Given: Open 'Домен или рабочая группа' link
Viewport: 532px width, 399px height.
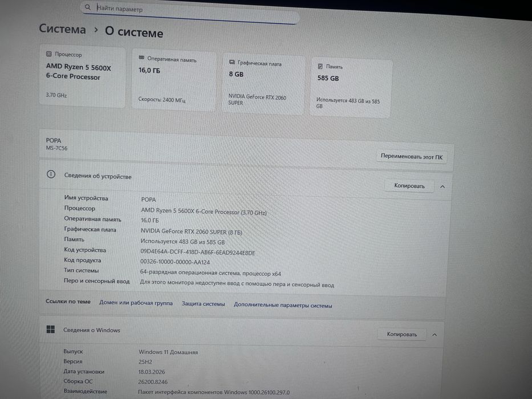Looking at the screenshot, I should pos(136,303).
